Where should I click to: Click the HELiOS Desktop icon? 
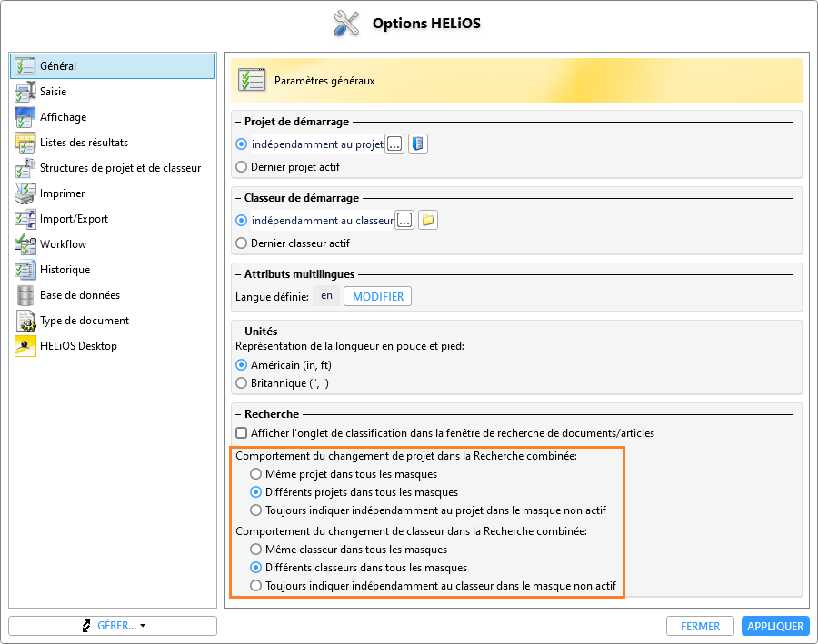[x=25, y=346]
